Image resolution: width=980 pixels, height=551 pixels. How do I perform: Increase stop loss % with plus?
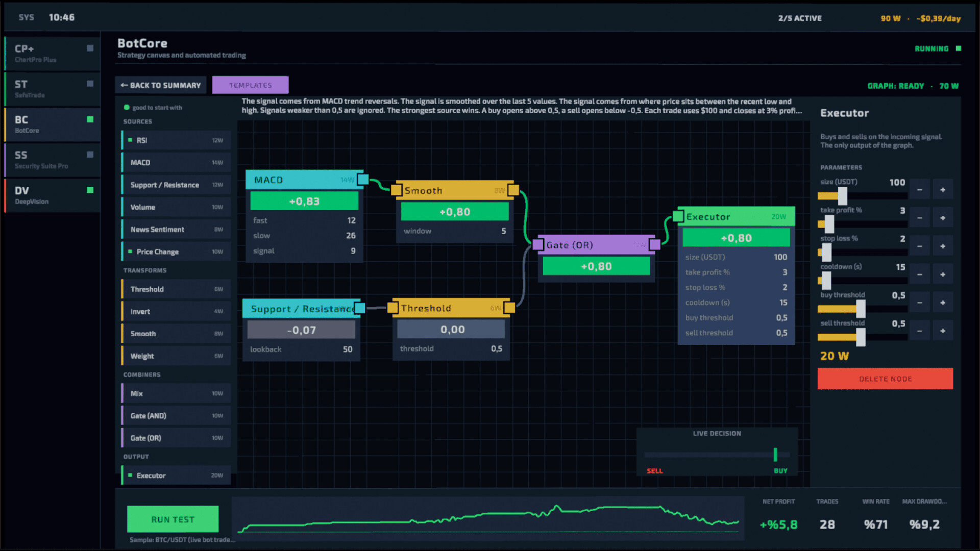click(x=943, y=246)
